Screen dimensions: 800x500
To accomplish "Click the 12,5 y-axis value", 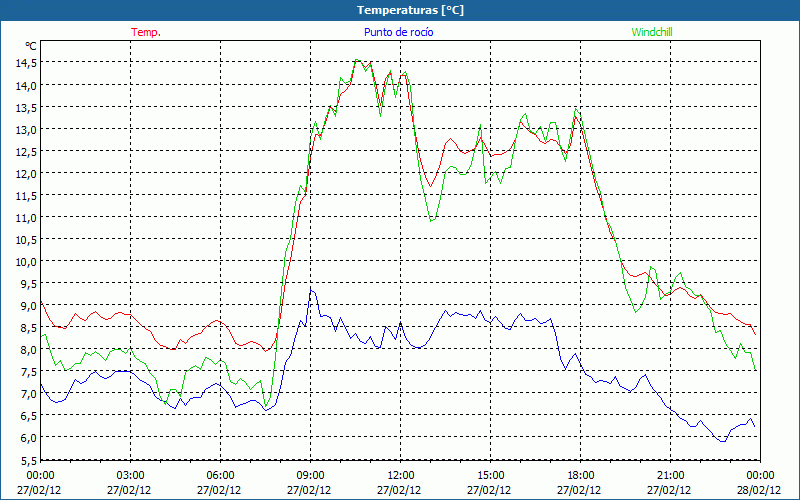I will tap(27, 152).
